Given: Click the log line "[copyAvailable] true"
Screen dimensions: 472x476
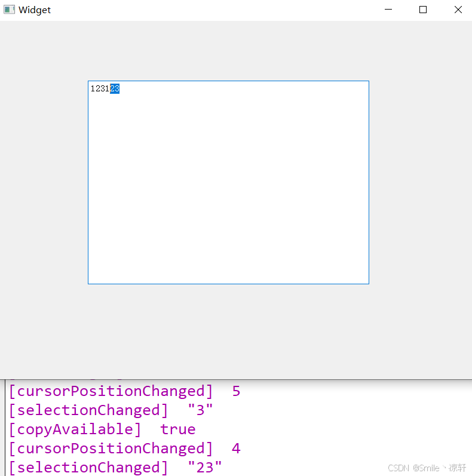Looking at the screenshot, I should (102, 429).
